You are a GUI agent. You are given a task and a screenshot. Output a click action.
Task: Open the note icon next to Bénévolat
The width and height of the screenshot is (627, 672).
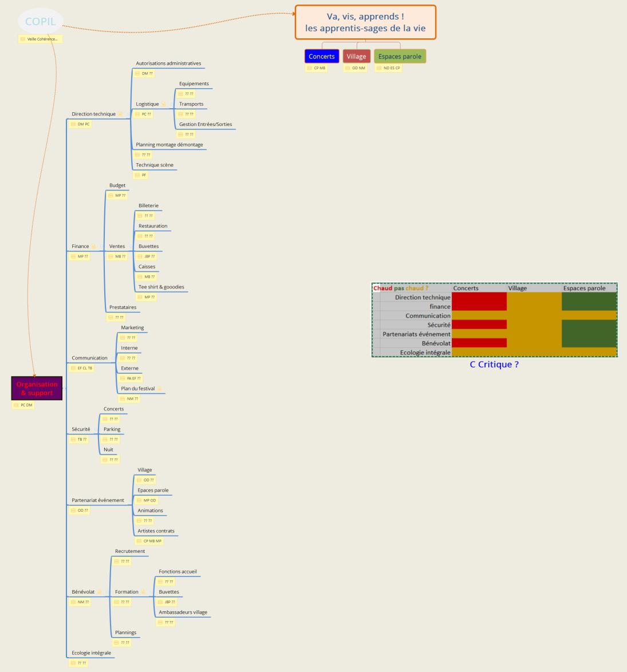[x=100, y=592]
